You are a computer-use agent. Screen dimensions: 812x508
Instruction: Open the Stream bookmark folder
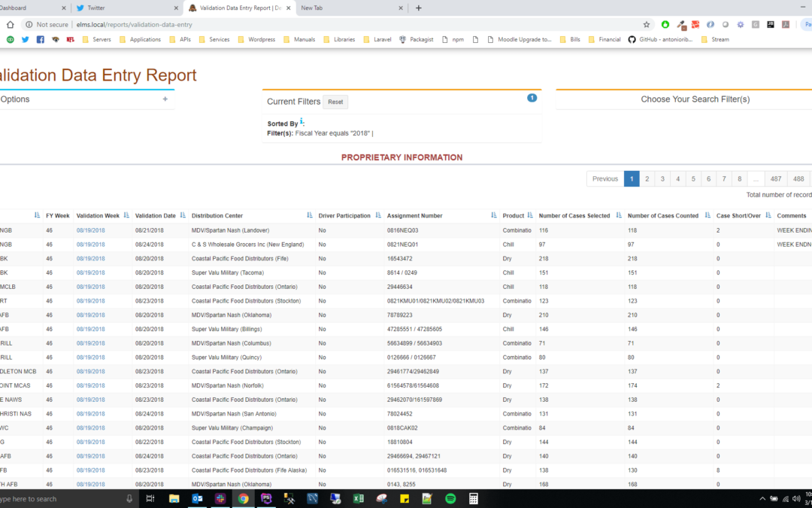tap(715, 39)
